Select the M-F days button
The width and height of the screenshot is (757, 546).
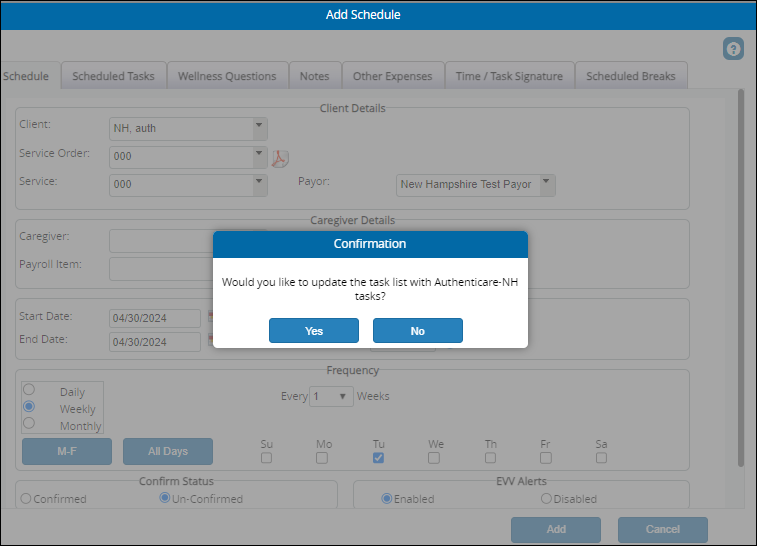coord(67,451)
